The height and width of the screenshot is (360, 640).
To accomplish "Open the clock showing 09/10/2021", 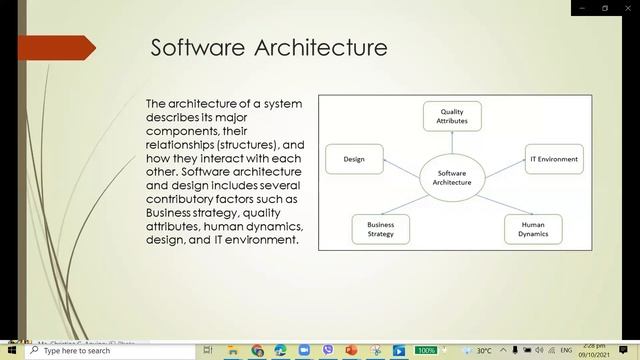I will point(594,351).
